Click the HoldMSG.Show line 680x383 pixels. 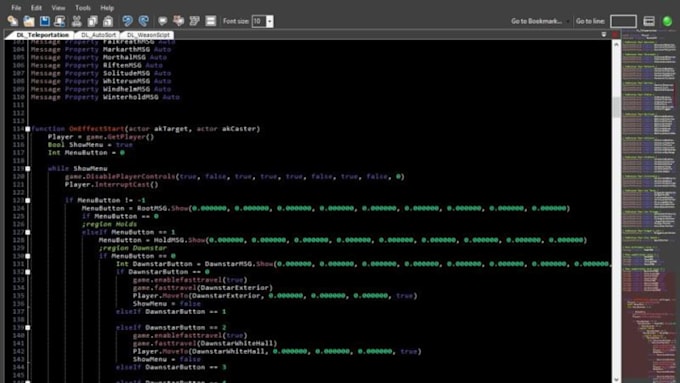tap(343, 240)
